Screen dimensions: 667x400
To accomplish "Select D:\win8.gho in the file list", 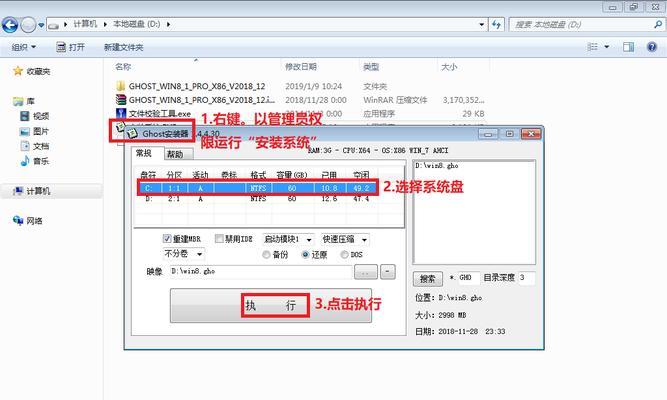I will click(x=437, y=166).
